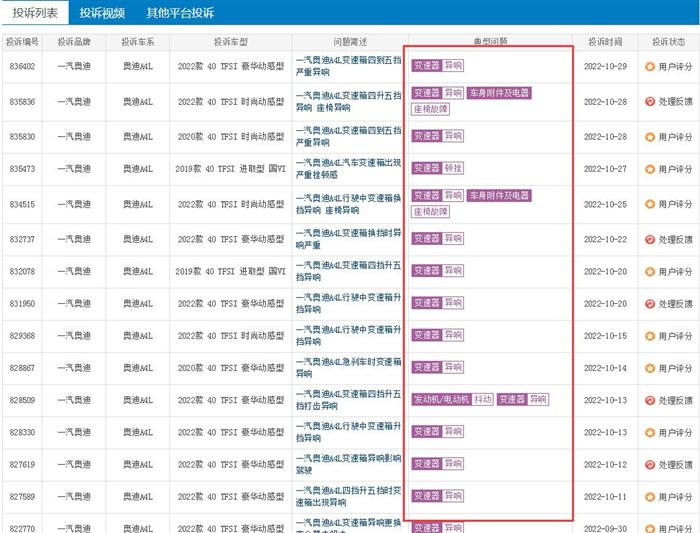Image resolution: width=700 pixels, height=533 pixels.
Task: Open complaint 一汽奥迪A4L变速箱换挡时异响严重
Action: click(x=349, y=239)
